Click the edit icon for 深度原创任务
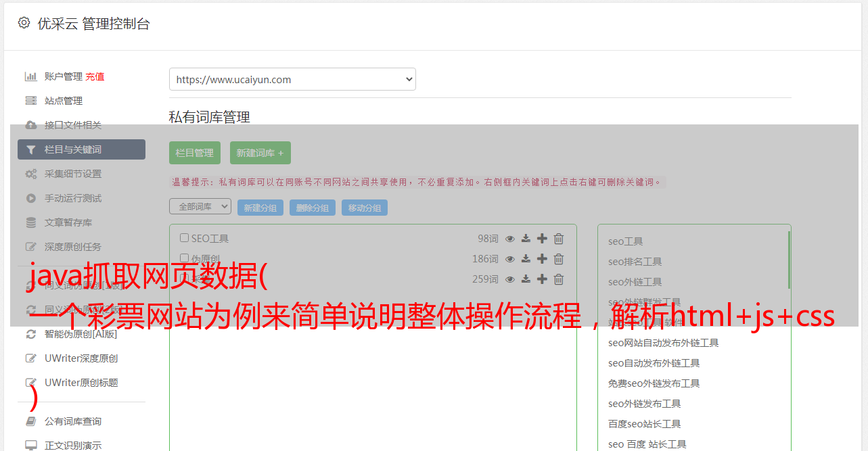Image resolution: width=868 pixels, height=451 pixels. tap(31, 247)
